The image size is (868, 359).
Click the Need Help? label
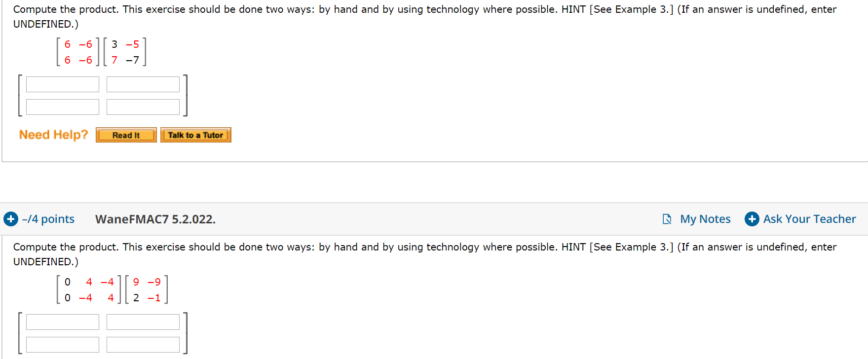(x=53, y=135)
